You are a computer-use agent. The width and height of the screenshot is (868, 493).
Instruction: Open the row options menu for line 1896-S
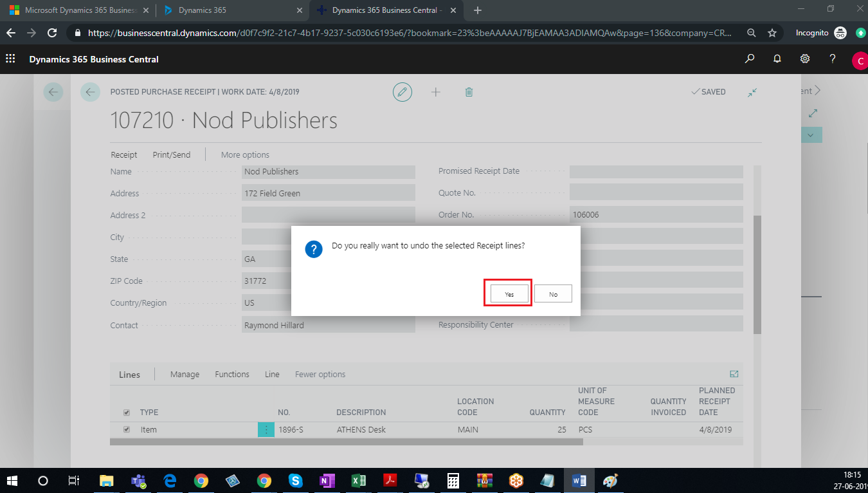tap(266, 429)
